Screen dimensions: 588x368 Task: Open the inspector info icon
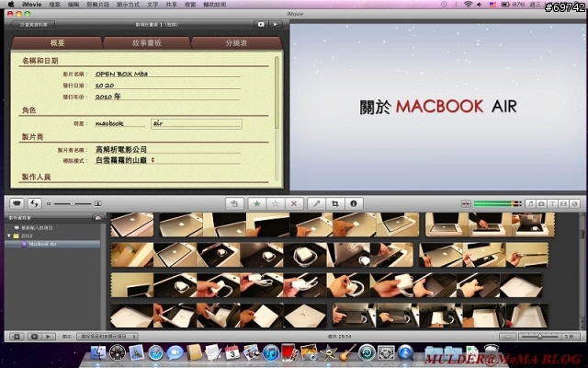(x=353, y=203)
